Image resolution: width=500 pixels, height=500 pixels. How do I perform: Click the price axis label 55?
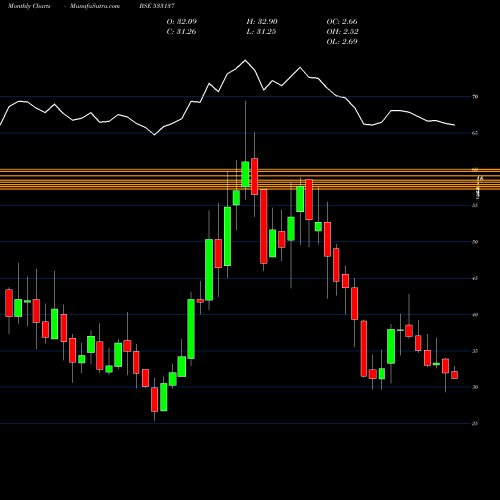click(475, 205)
